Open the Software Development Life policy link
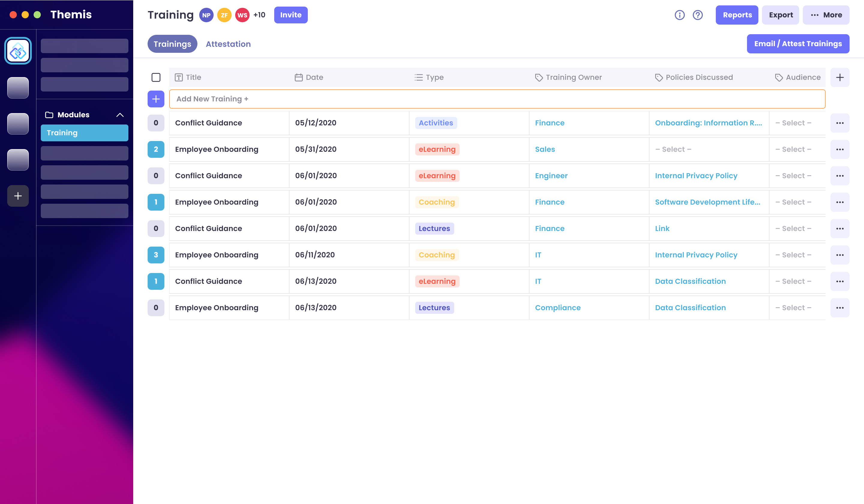The width and height of the screenshot is (864, 504). [707, 202]
